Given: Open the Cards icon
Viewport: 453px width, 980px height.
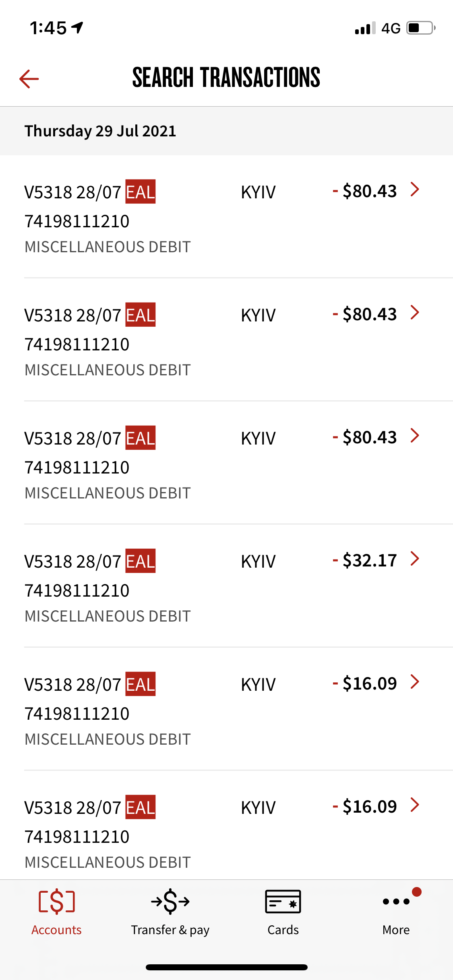Looking at the screenshot, I should (283, 902).
